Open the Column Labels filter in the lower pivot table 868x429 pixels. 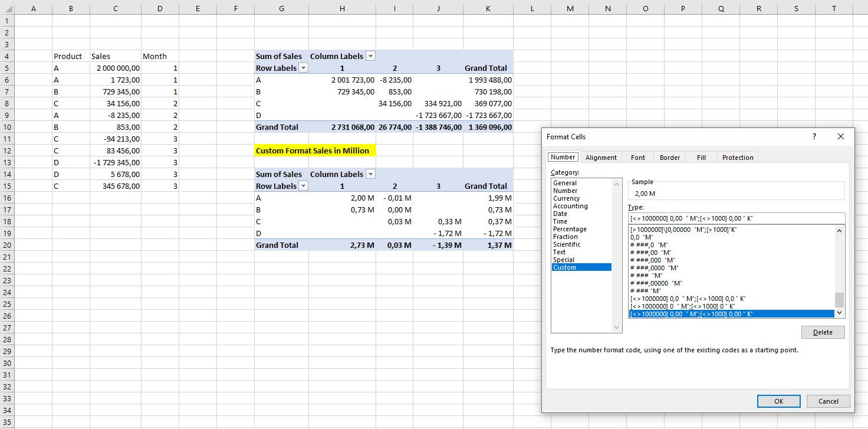pyautogui.click(x=370, y=174)
